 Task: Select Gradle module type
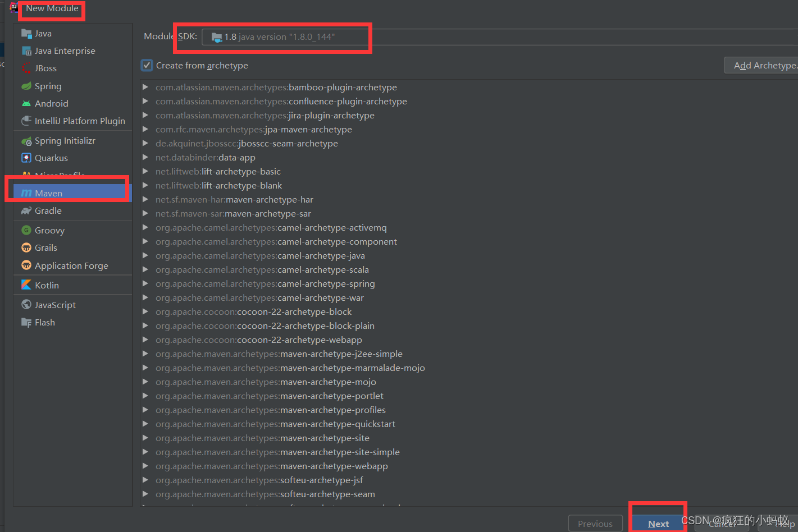click(72, 211)
